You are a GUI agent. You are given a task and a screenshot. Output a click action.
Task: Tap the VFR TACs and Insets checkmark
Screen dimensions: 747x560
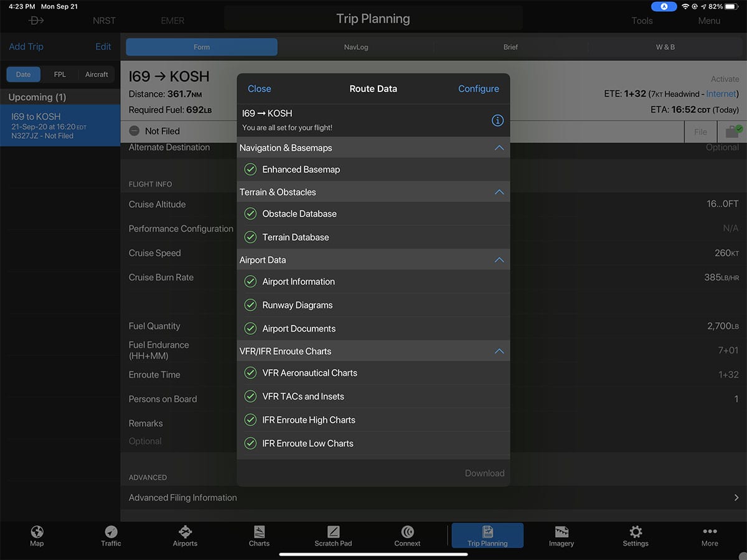click(x=250, y=396)
